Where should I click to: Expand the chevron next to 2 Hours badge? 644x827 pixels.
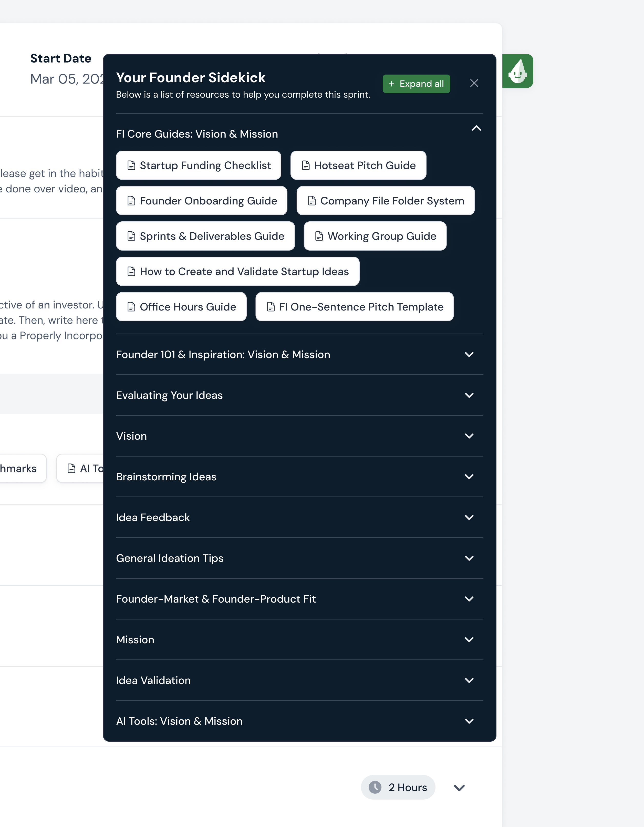pyautogui.click(x=459, y=788)
